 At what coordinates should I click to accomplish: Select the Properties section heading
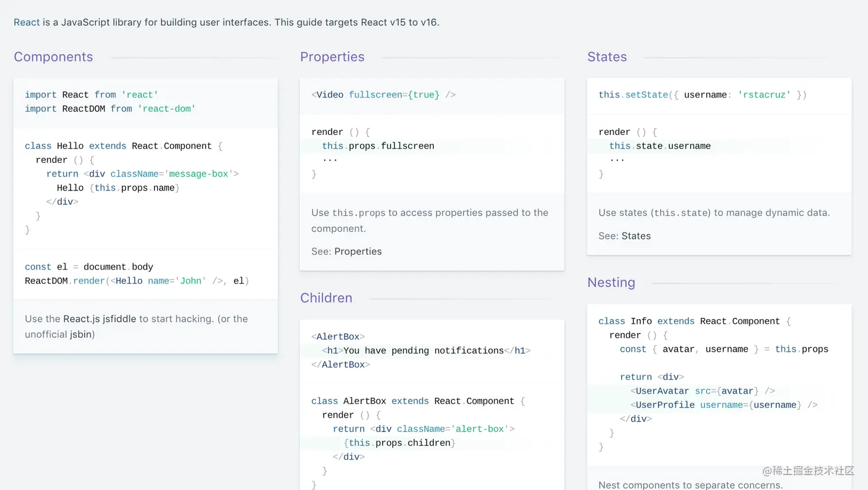coord(332,57)
